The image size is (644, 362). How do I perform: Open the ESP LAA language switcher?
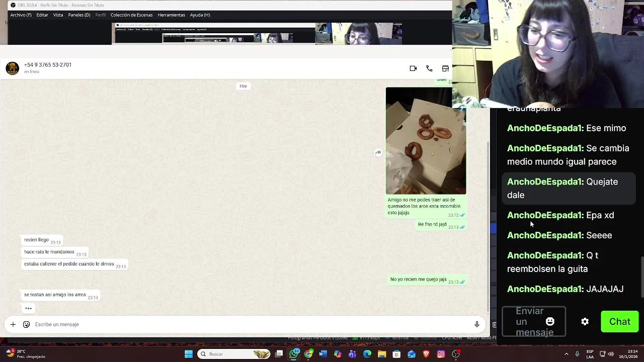point(590,354)
